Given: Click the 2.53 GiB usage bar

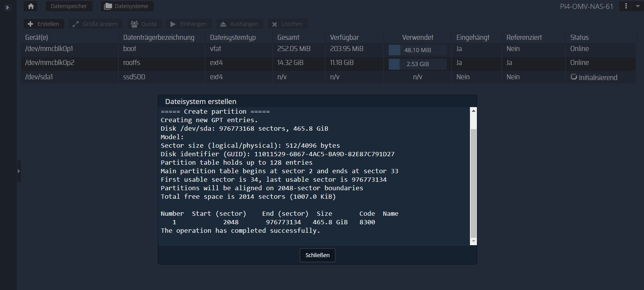Looking at the screenshot, I should tap(417, 64).
